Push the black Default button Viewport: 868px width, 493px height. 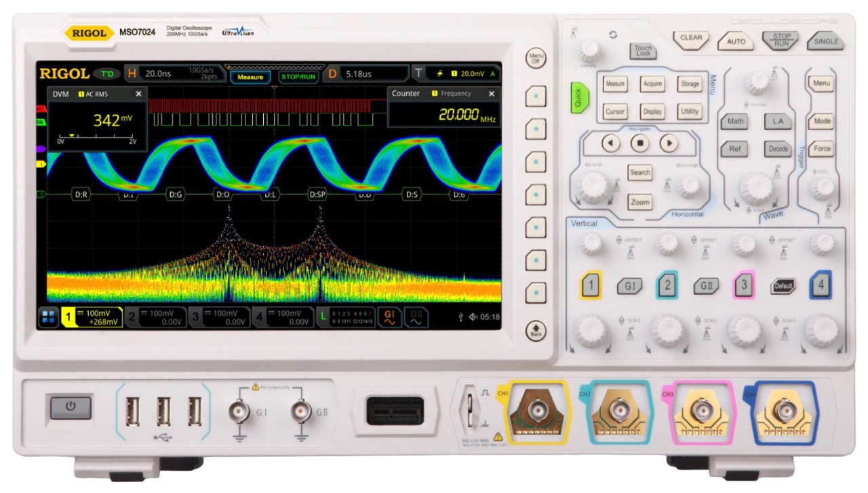[783, 287]
